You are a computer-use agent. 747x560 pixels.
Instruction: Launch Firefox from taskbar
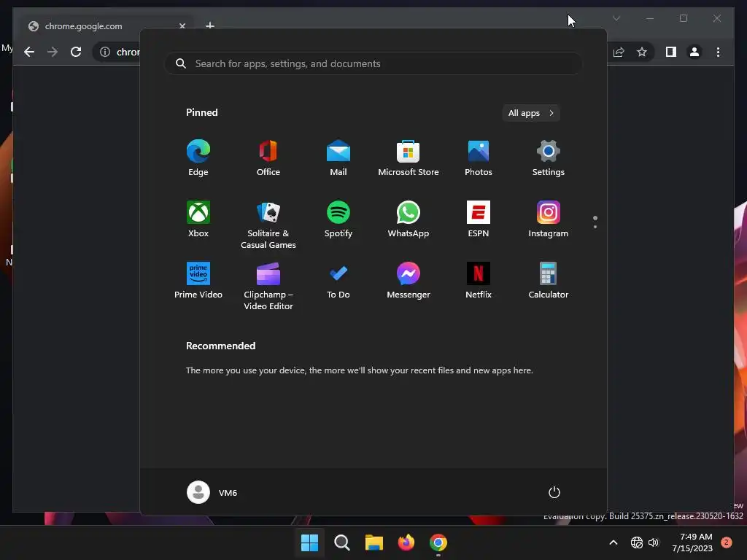[406, 542]
